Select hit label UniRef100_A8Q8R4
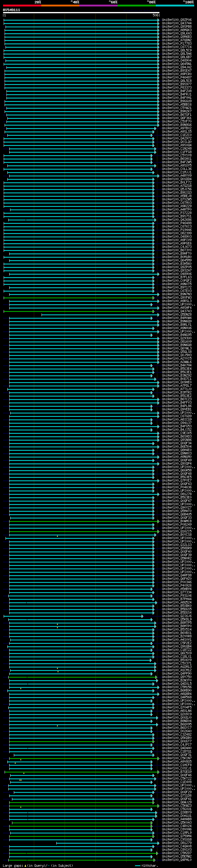 pos(177,694)
